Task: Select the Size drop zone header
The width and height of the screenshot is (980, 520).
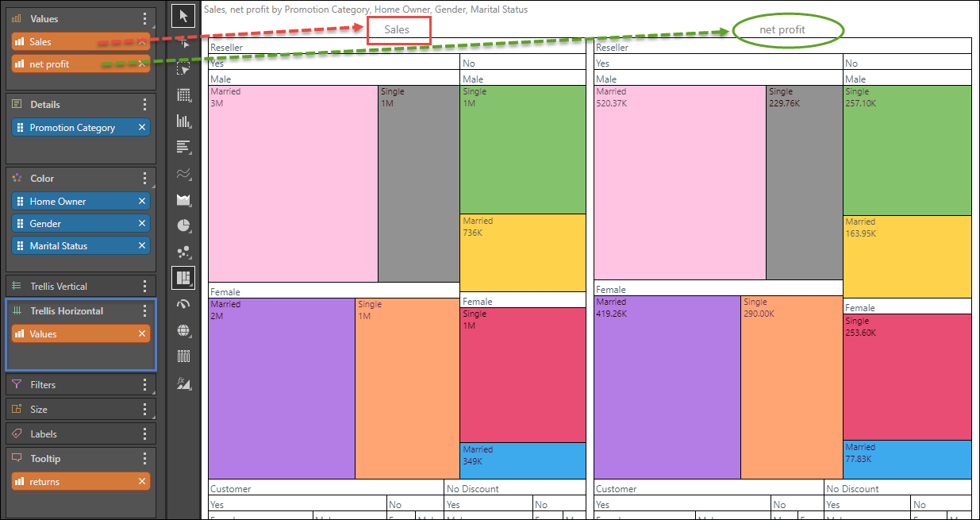Action: click(x=81, y=410)
